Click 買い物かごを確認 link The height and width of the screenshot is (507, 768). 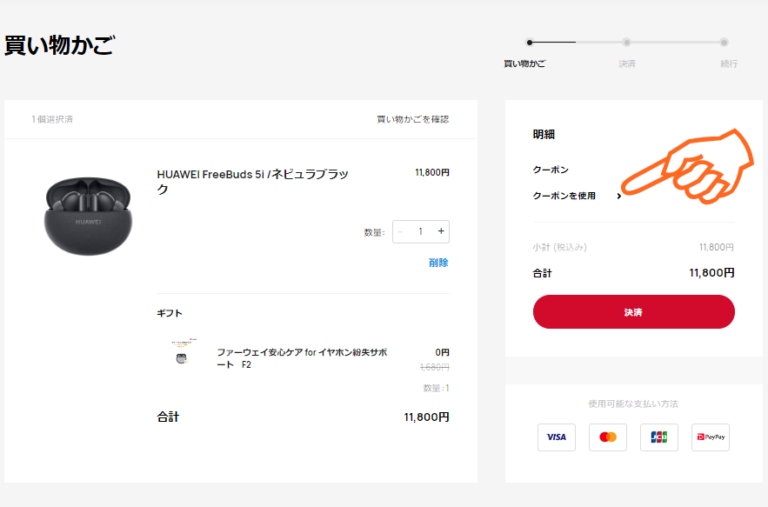tap(412, 119)
